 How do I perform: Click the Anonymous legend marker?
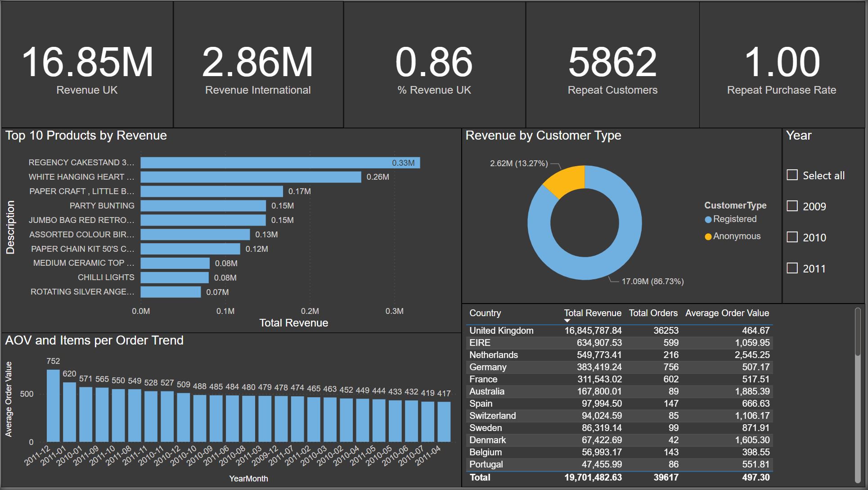tap(708, 236)
